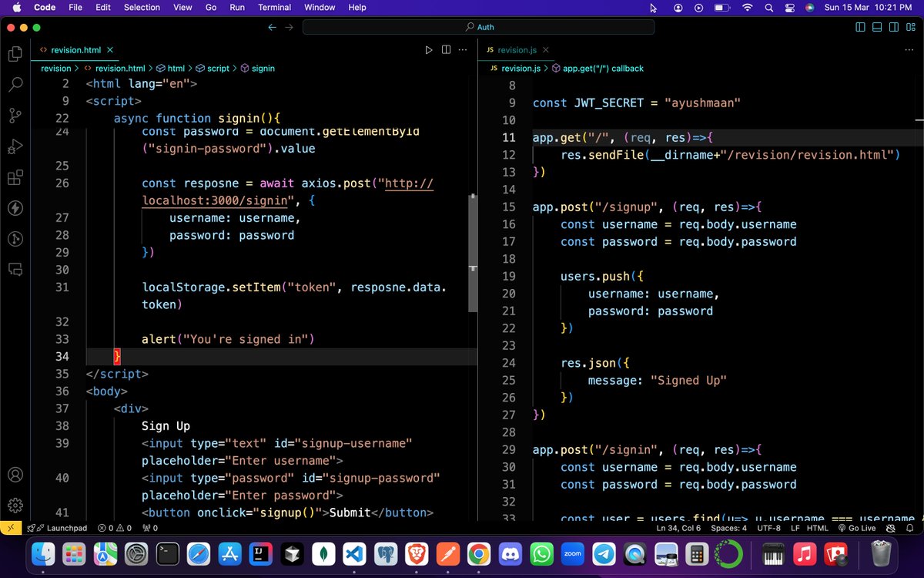
Task: Open the Accounts icon near the bottom sidebar
Action: (x=15, y=476)
